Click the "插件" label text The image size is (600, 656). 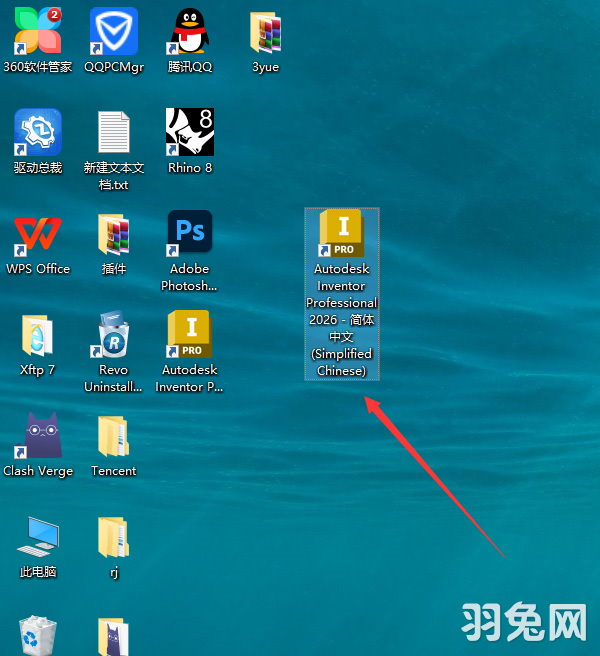[x=114, y=269]
